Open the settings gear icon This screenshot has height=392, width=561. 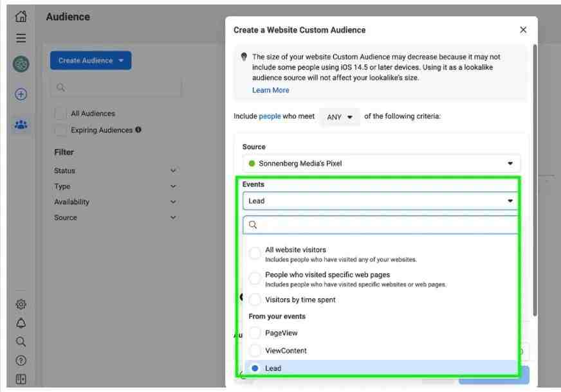coord(21,304)
